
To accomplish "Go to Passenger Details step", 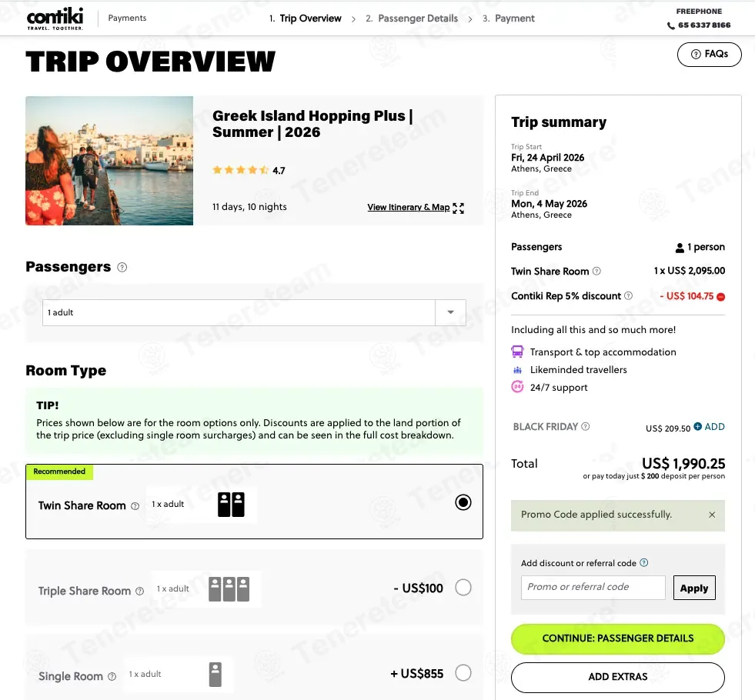I will (x=412, y=18).
